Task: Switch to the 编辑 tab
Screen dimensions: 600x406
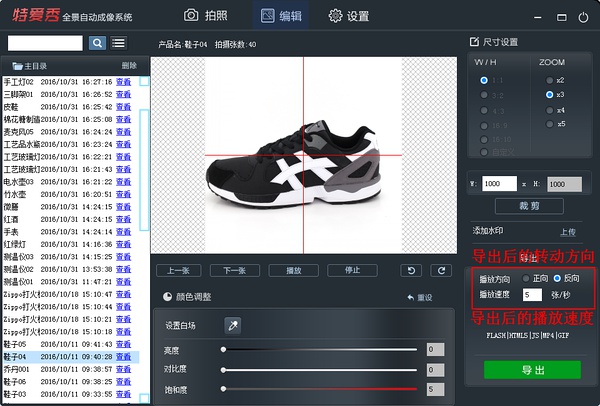Action: coord(281,16)
